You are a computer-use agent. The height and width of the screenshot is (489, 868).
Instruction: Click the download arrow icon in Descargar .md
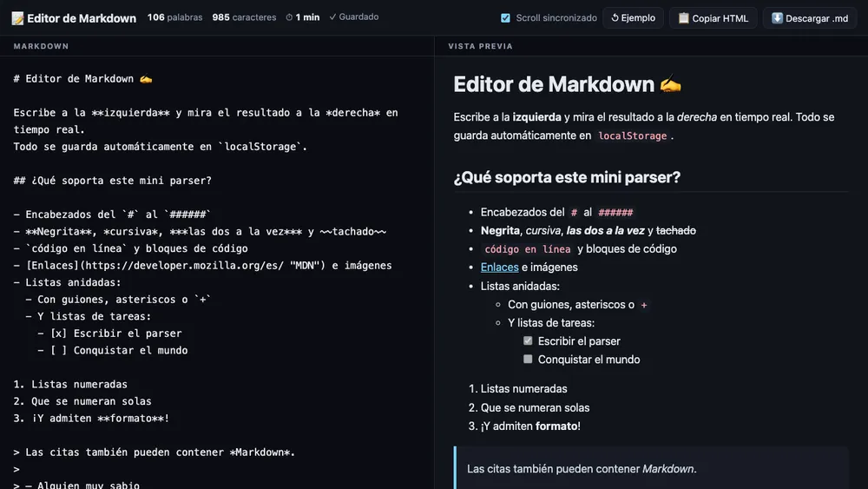777,18
